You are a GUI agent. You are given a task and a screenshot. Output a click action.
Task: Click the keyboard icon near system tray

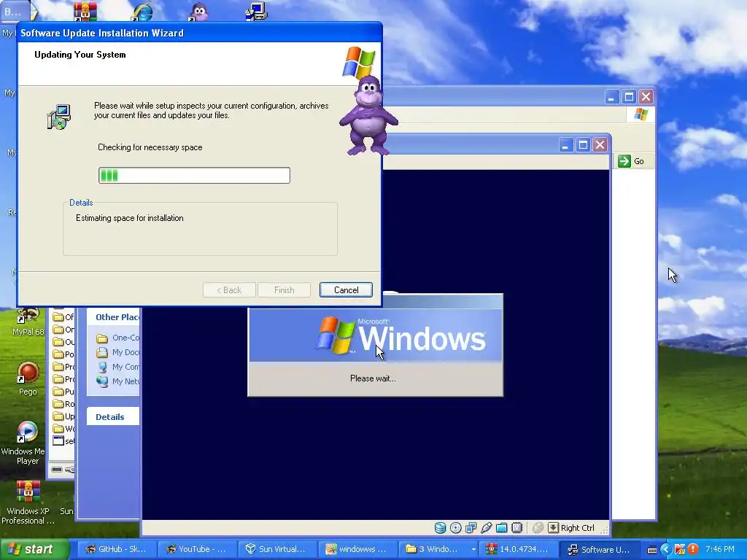652,550
